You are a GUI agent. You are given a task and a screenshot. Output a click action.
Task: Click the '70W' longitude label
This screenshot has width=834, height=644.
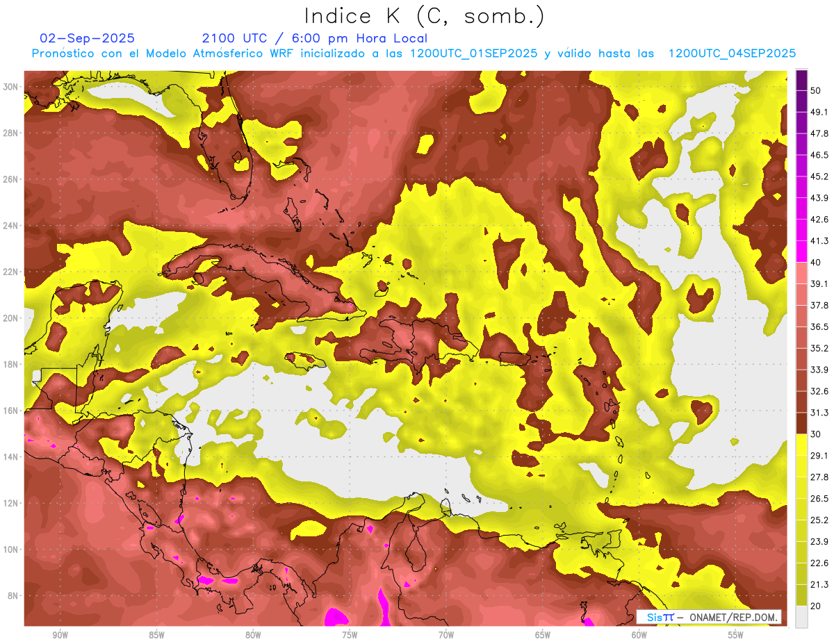click(x=446, y=635)
